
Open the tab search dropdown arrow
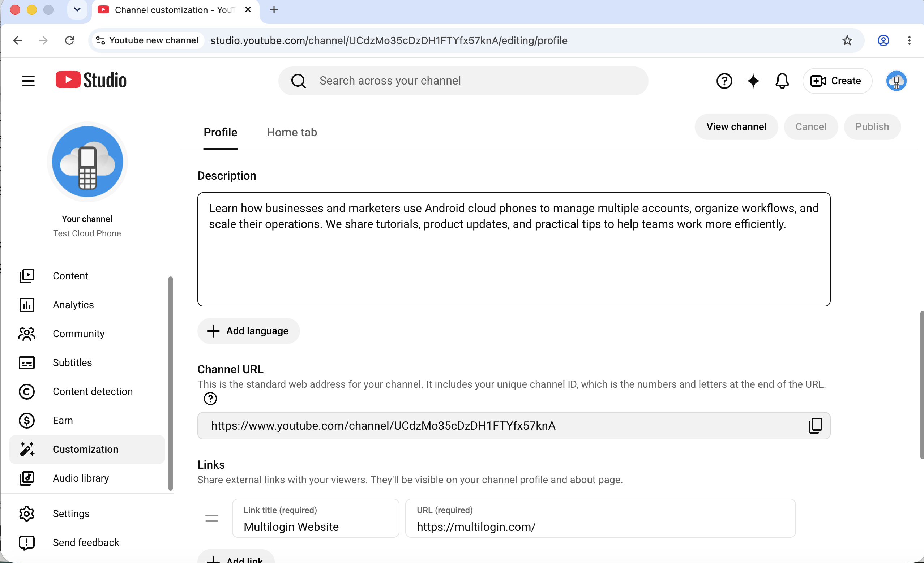77,9
